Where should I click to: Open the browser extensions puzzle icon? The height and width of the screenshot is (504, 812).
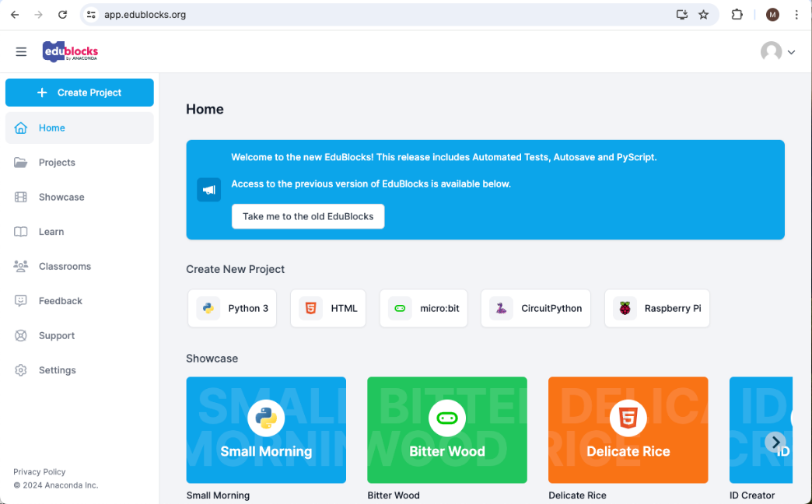click(737, 15)
